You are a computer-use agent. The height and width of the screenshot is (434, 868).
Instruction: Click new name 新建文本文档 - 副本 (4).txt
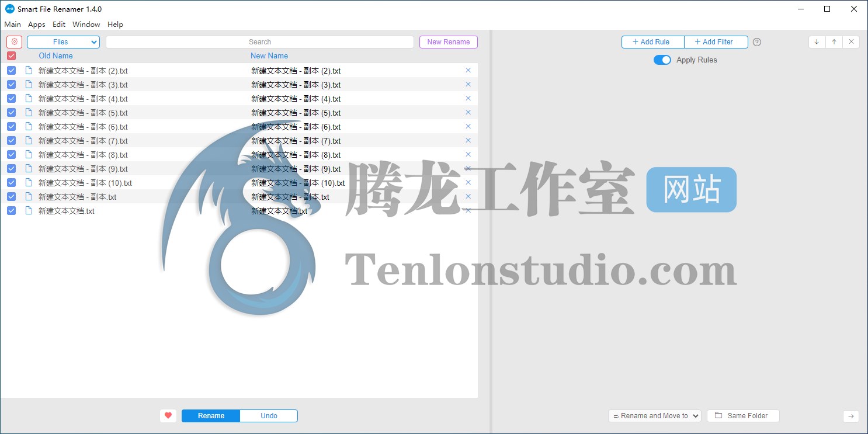296,99
